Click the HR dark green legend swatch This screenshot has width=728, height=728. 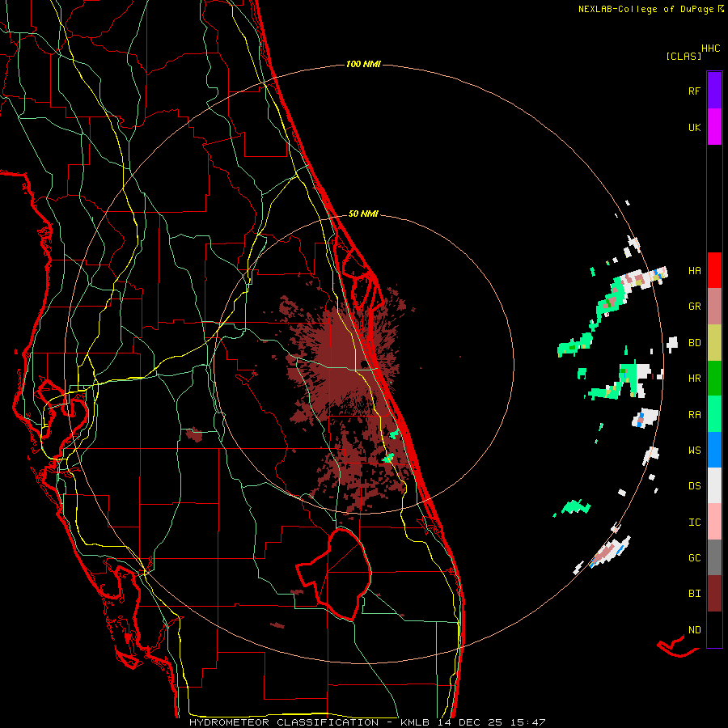tap(714, 378)
